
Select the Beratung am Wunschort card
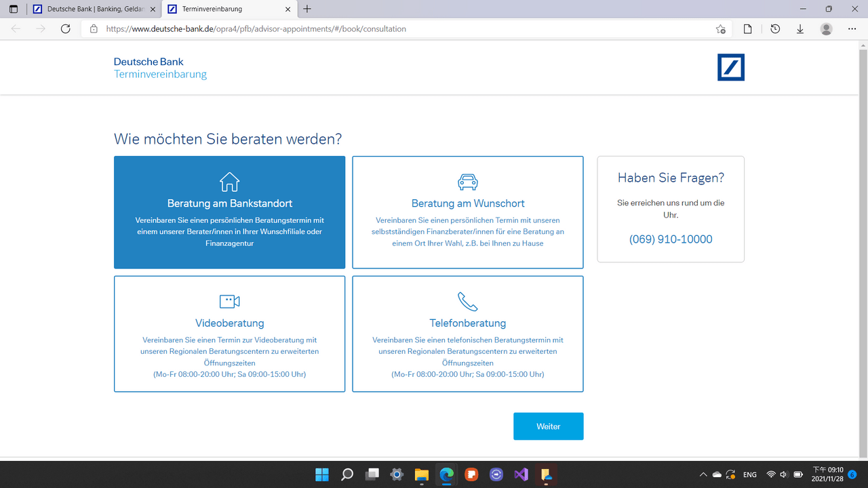click(x=468, y=212)
